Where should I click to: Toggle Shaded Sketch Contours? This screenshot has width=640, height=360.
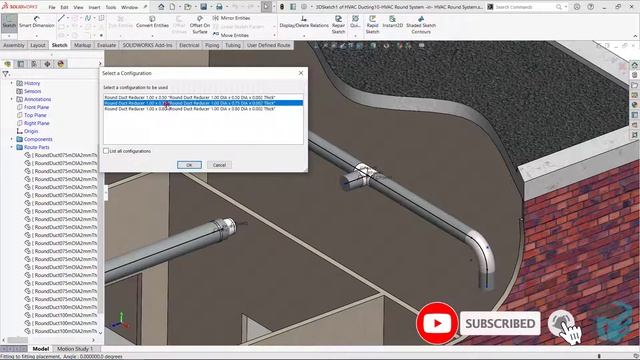pos(421,25)
